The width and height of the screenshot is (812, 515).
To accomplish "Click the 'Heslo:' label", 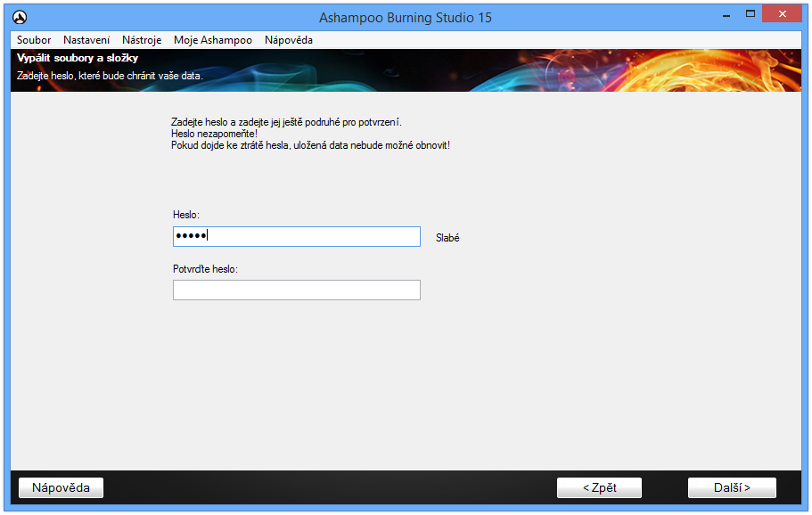I will [x=186, y=214].
